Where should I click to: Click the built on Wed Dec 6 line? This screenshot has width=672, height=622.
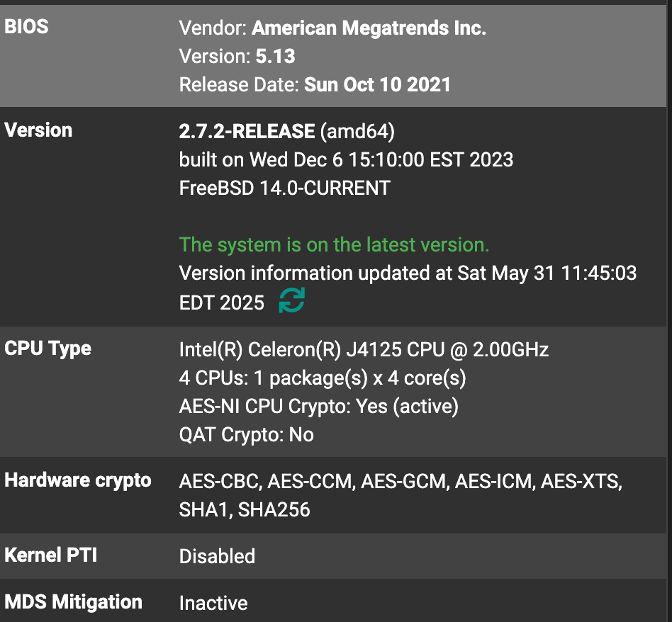(x=347, y=160)
